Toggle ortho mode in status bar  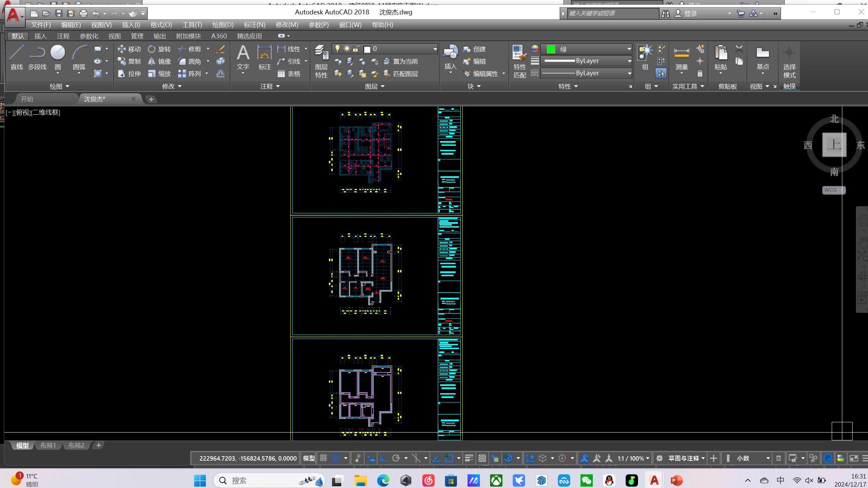click(383, 458)
